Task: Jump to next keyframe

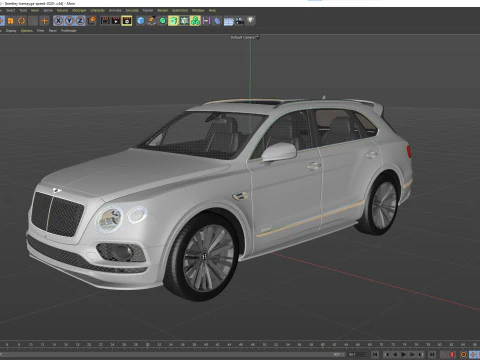Action: pyautogui.click(x=421, y=354)
